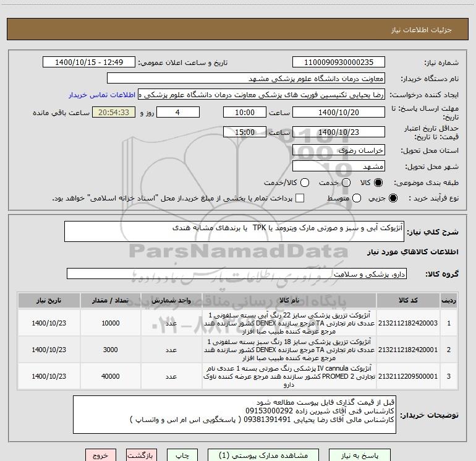Click product code 2132112182420003
The image size is (476, 461).
click(x=408, y=323)
